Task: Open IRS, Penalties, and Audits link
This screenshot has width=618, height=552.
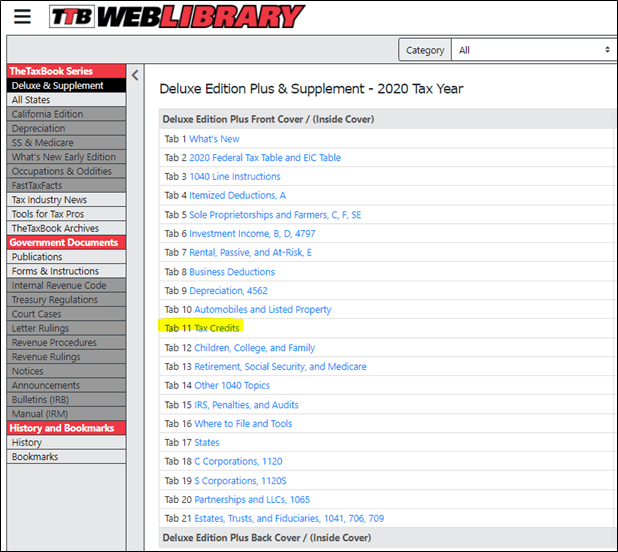Action: (246, 405)
